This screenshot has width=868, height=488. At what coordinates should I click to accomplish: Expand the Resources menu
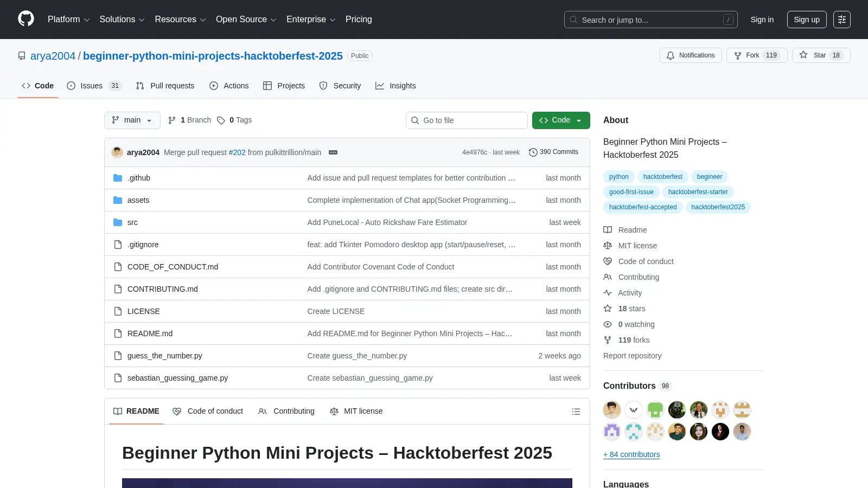click(x=180, y=20)
